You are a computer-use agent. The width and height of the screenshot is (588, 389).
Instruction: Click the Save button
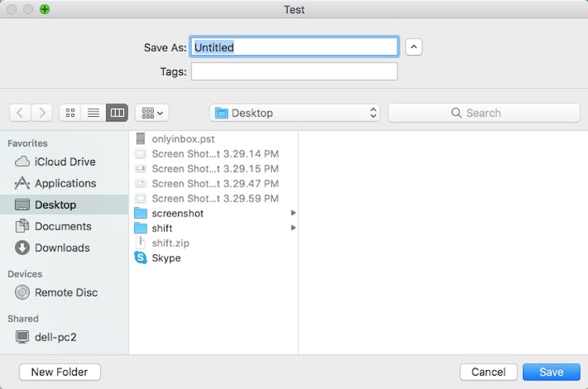(x=551, y=372)
